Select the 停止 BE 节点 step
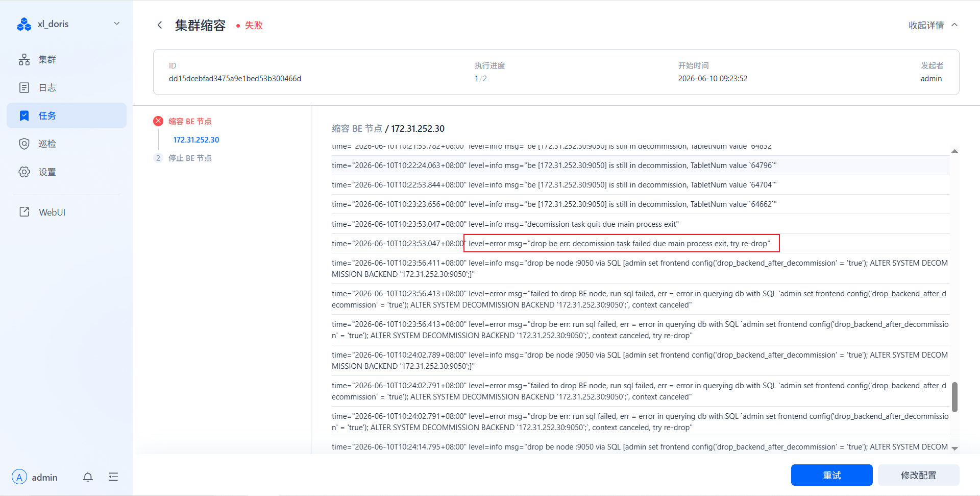The image size is (980, 496). pyautogui.click(x=190, y=158)
